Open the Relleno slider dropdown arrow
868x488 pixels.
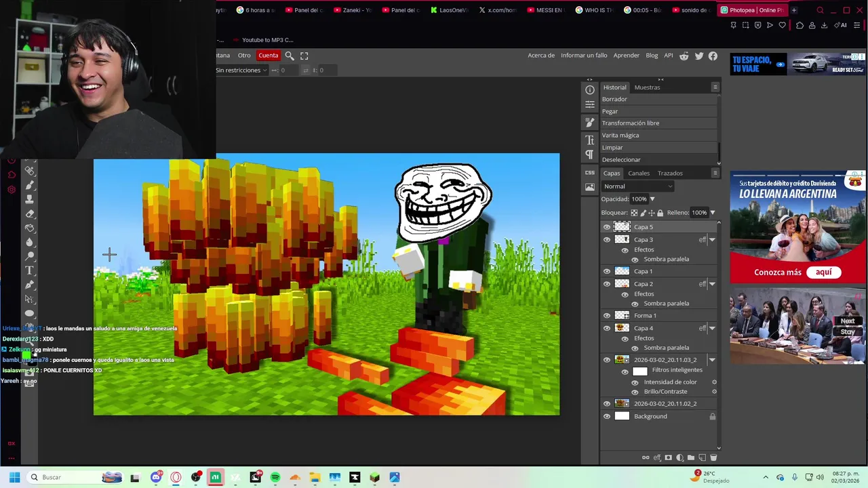[712, 213]
